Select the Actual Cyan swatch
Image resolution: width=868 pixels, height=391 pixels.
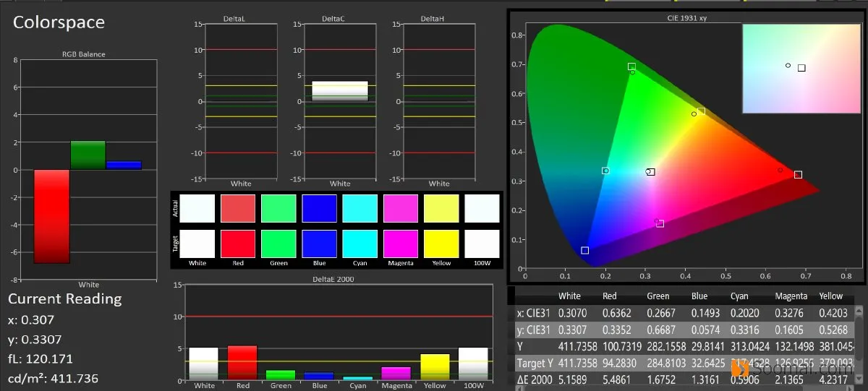(360, 208)
